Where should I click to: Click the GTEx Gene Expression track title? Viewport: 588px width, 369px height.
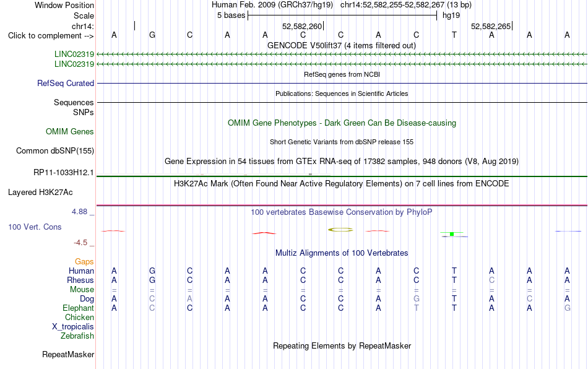click(342, 161)
